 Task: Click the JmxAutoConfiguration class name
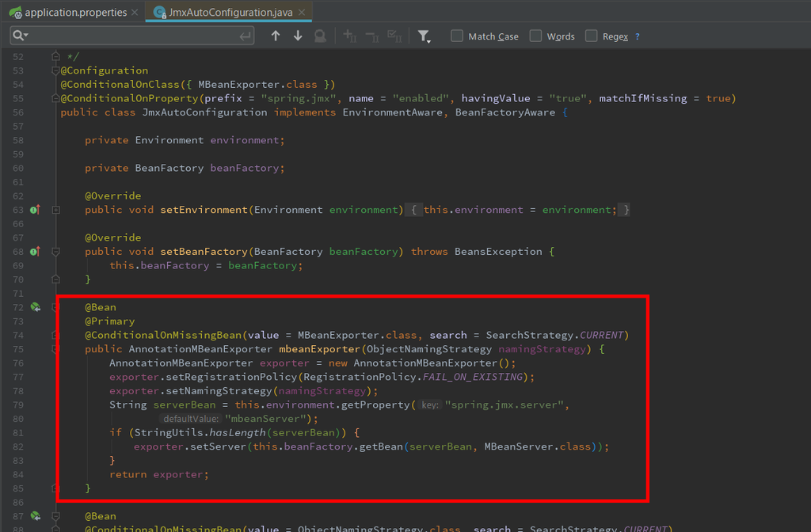click(205, 112)
